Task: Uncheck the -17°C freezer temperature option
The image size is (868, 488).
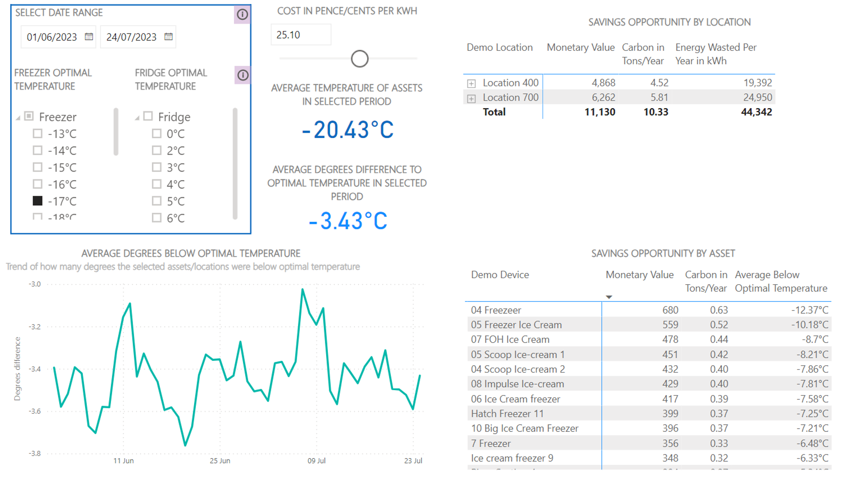Action: [x=38, y=201]
